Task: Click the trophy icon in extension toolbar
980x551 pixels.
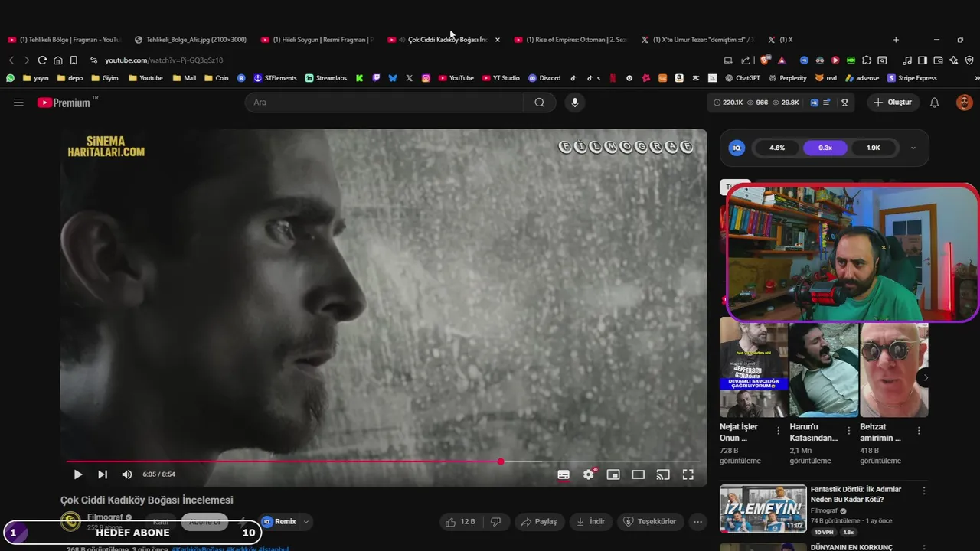Action: tap(844, 103)
